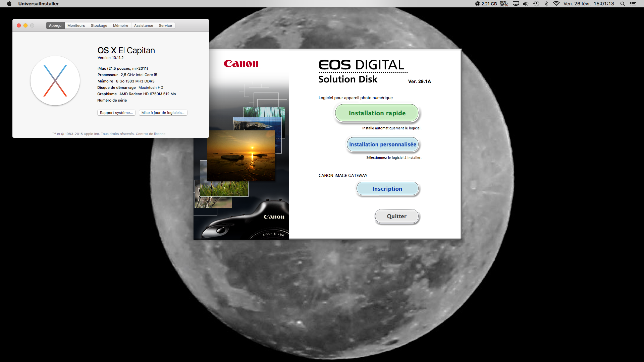Click the grass photo thumbnail

click(x=224, y=189)
